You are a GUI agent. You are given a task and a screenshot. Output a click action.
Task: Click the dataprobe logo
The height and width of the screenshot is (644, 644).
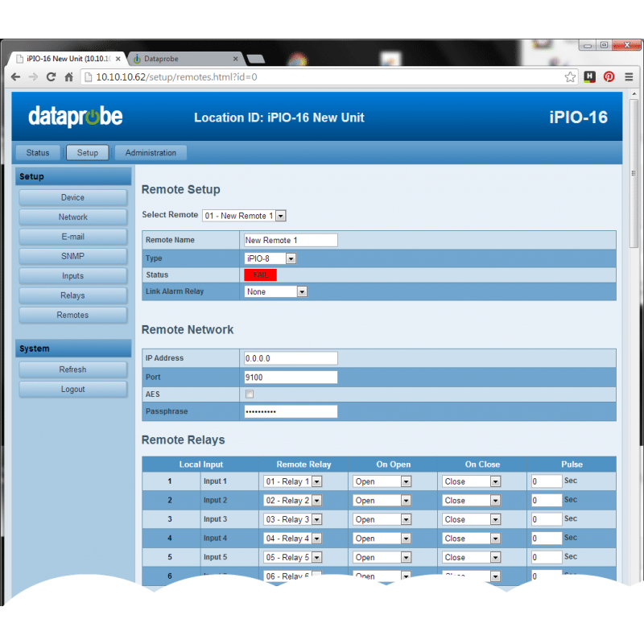click(76, 117)
